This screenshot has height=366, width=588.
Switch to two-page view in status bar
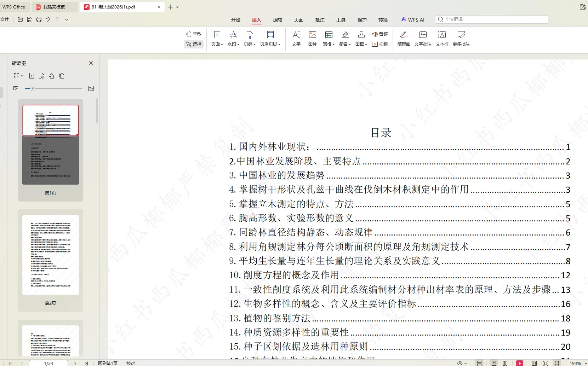[x=505, y=363]
